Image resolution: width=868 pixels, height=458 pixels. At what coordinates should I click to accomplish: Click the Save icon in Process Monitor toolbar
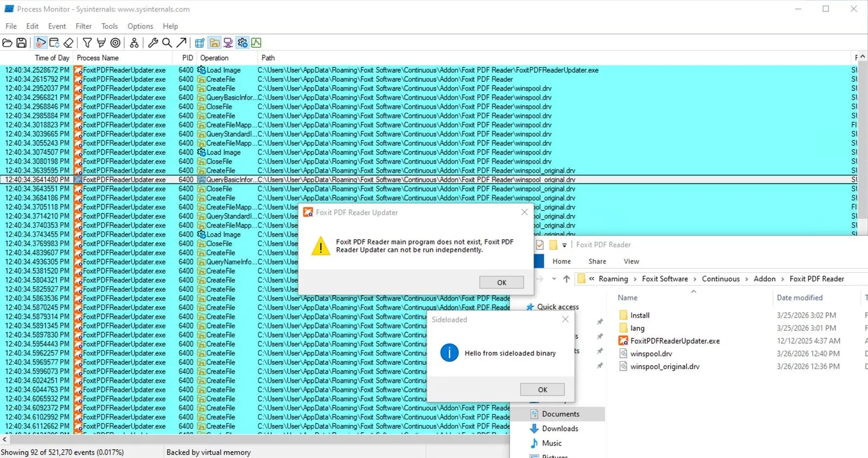click(22, 43)
